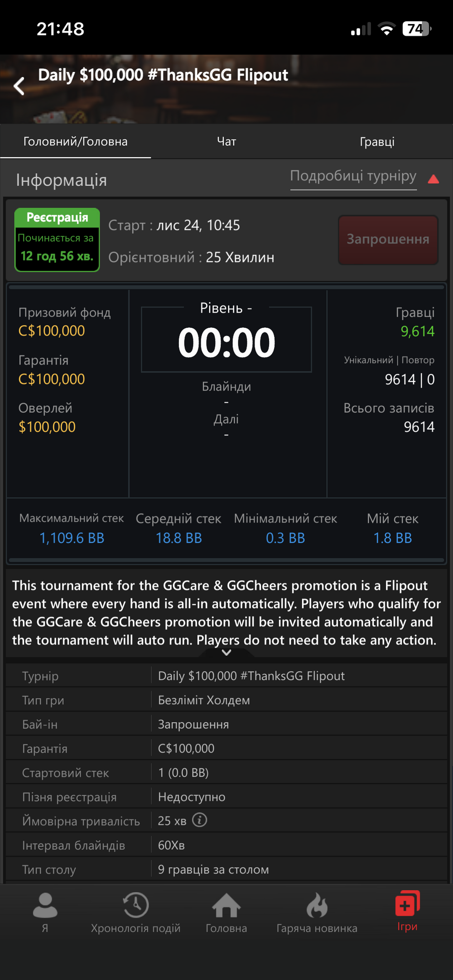Open Гаряча новинка flame icon
This screenshot has width=453, height=980.
point(317,906)
